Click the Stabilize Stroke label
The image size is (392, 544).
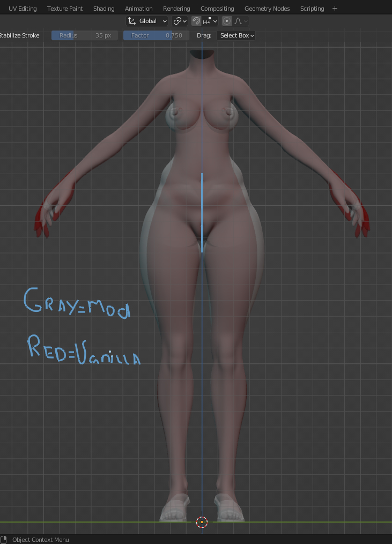(x=20, y=35)
